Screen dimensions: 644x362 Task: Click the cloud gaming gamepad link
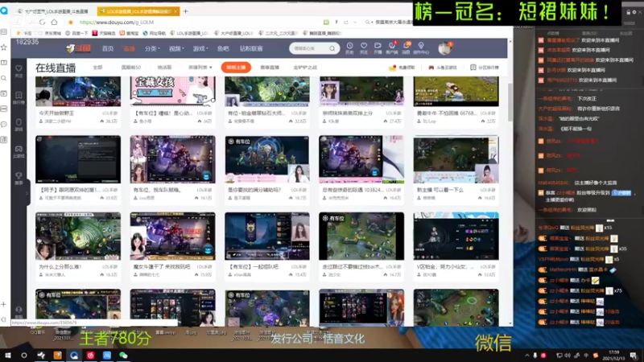point(442,68)
